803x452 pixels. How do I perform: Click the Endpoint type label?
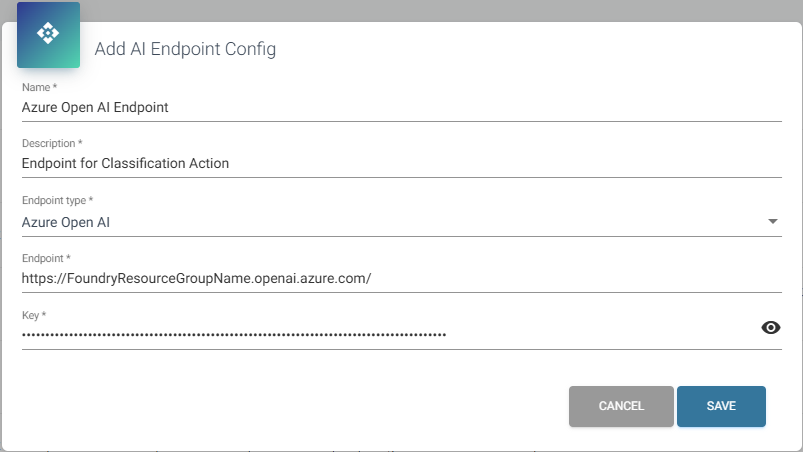[57, 200]
